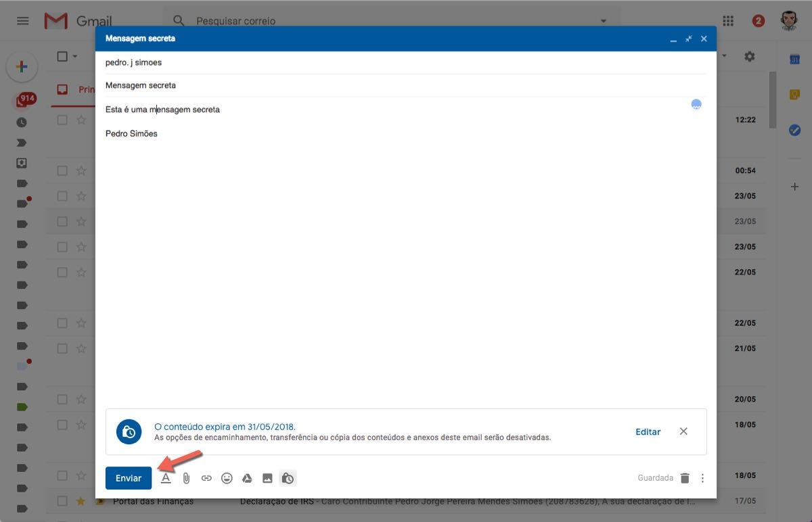Tick the select all checkbox in inbox toolbar
This screenshot has height=522, width=812.
(x=62, y=57)
